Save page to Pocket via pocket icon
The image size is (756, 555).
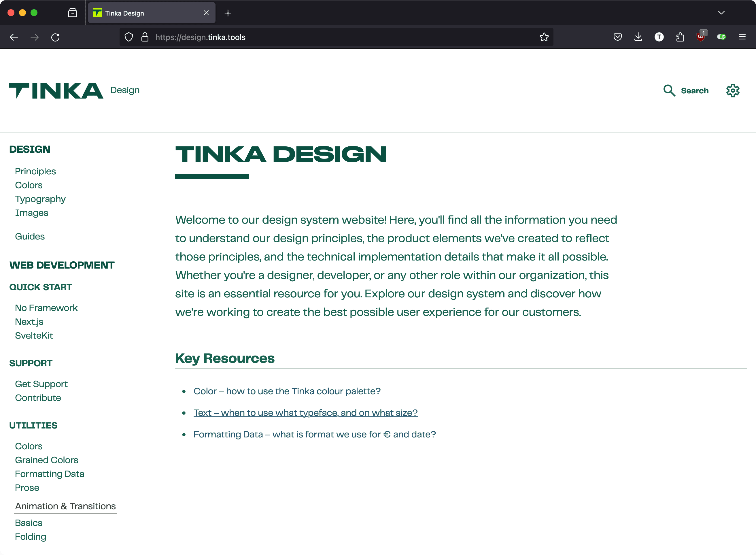[x=617, y=37]
